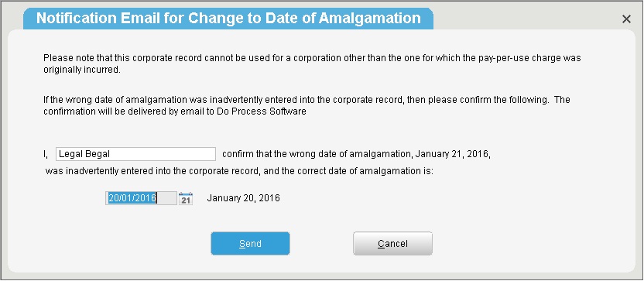
Task: Click the 'Please note that this corporate record' line
Action: click(x=312, y=58)
